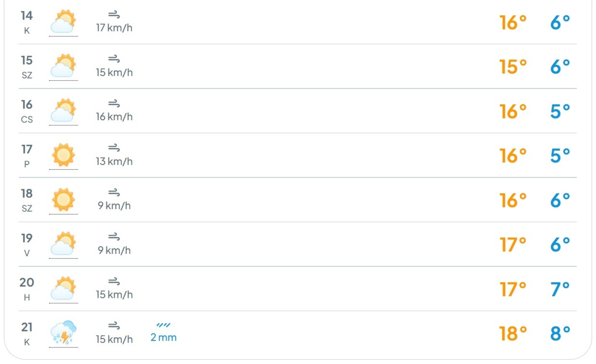Click the 18° high temperature for day 21
596x364 pixels.
(x=513, y=334)
